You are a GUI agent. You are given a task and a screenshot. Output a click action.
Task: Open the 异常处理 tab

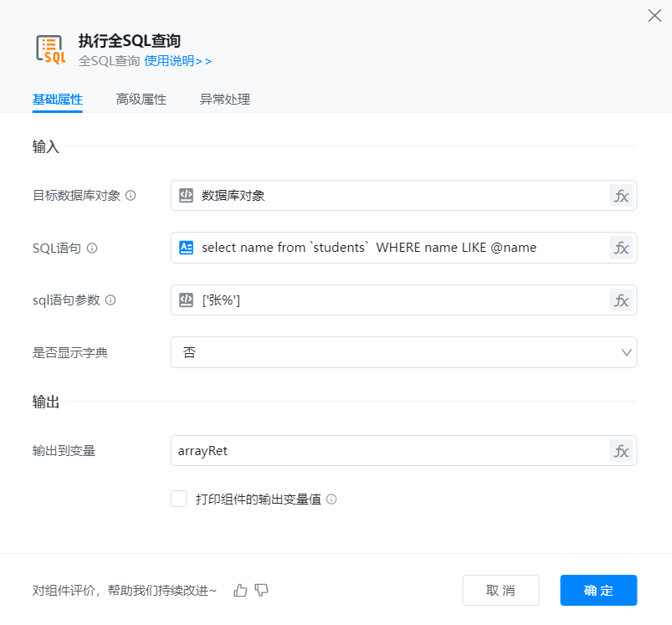point(224,100)
